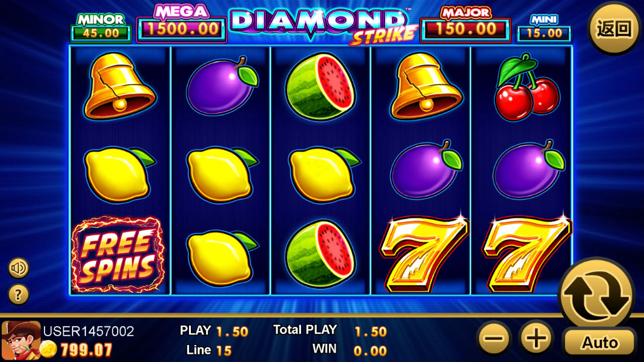
Task: Select the MINI 15.00 jackpot panel
Action: pyautogui.click(x=544, y=28)
